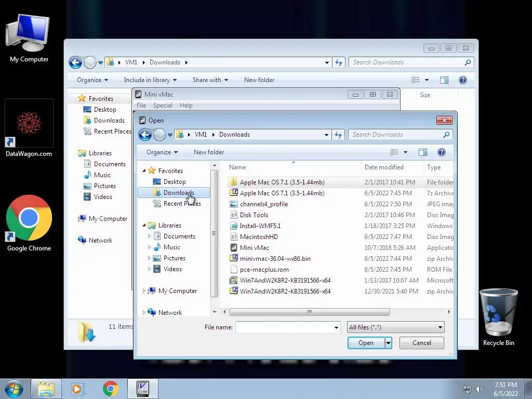Image resolution: width=532 pixels, height=399 pixels.
Task: Select Desktop in Open dialog Favorites
Action: click(175, 182)
